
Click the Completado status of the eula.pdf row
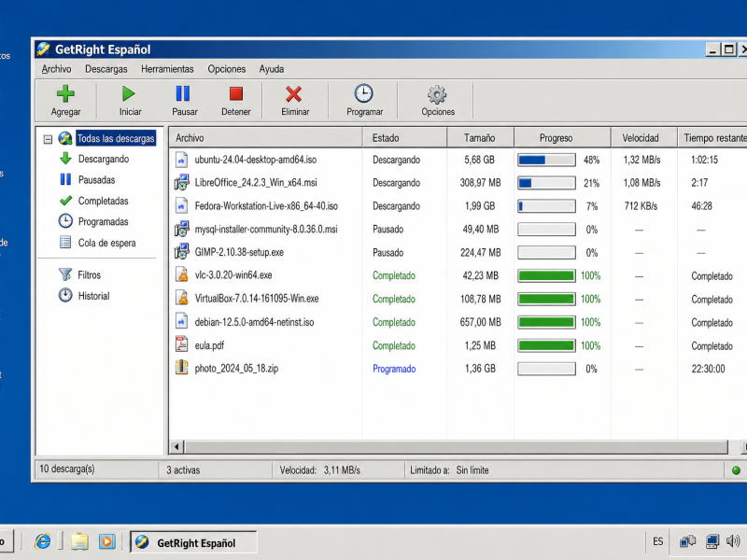point(394,345)
